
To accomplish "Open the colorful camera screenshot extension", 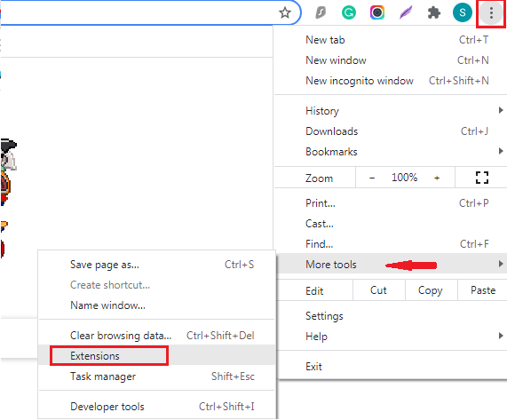I will coord(377,13).
